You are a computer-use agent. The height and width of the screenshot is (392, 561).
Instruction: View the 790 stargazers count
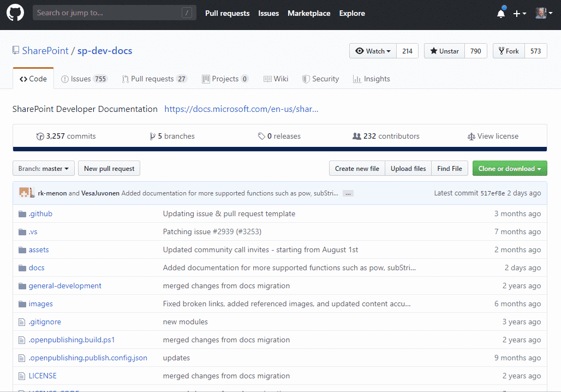tap(475, 51)
